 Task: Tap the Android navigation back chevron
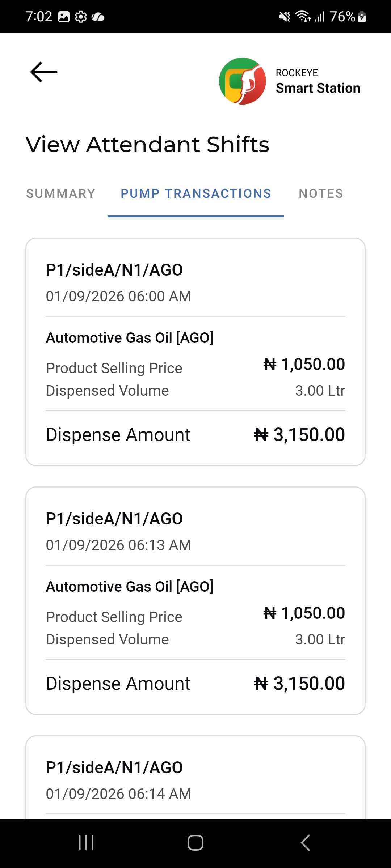[x=305, y=843]
